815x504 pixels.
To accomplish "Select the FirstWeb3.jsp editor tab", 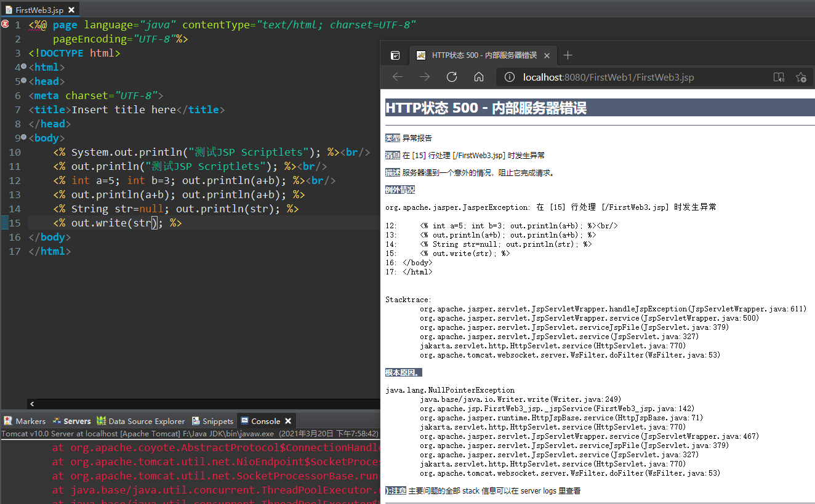I will click(39, 10).
